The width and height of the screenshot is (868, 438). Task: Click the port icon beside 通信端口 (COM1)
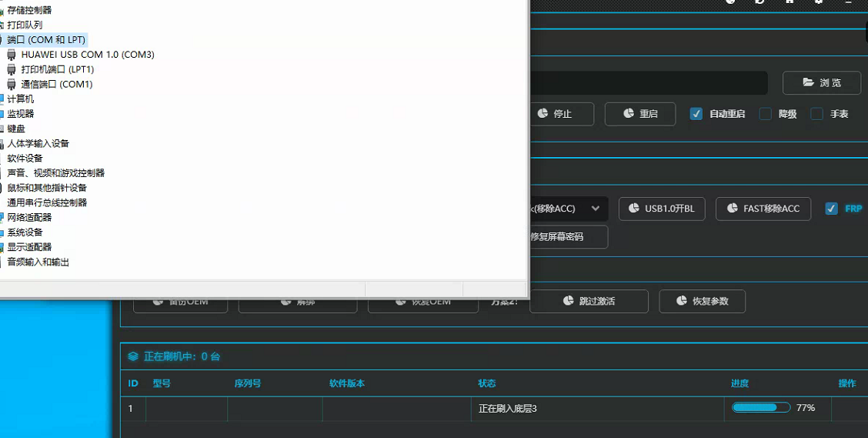coord(11,84)
